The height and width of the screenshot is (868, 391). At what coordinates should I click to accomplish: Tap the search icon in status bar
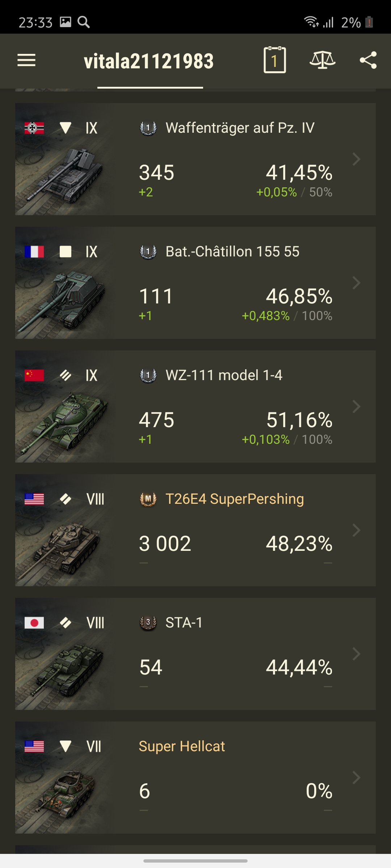pos(84,22)
